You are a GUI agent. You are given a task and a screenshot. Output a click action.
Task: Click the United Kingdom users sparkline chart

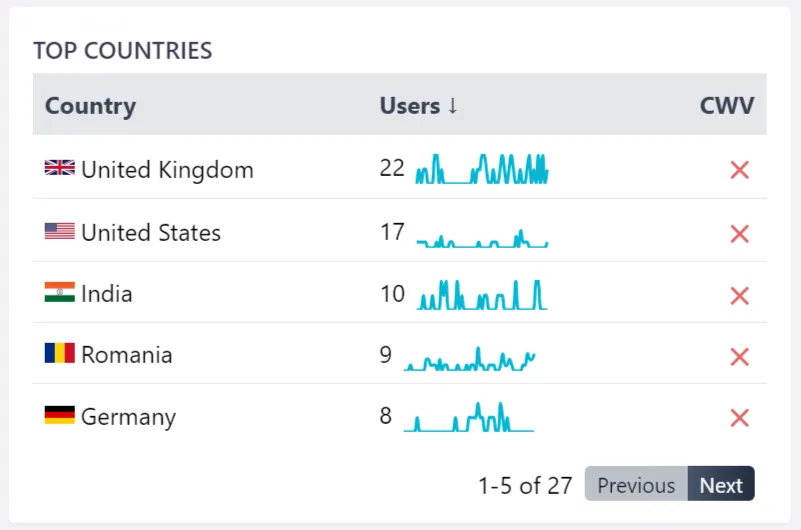pos(482,169)
